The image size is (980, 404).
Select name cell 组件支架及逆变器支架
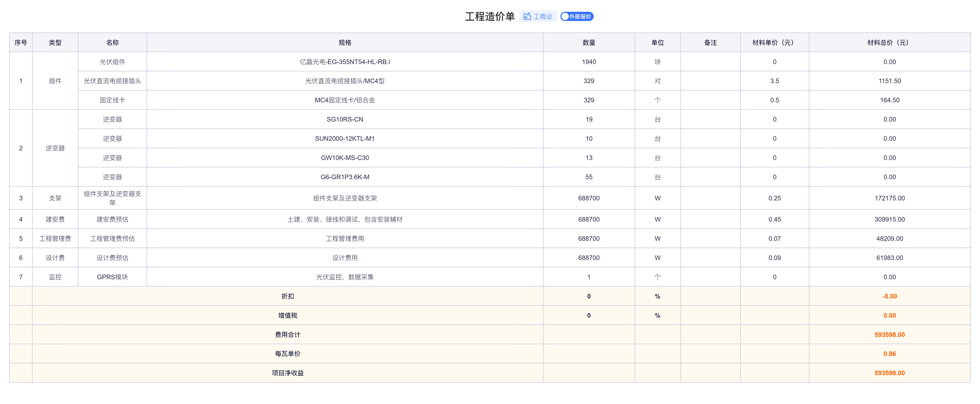112,198
